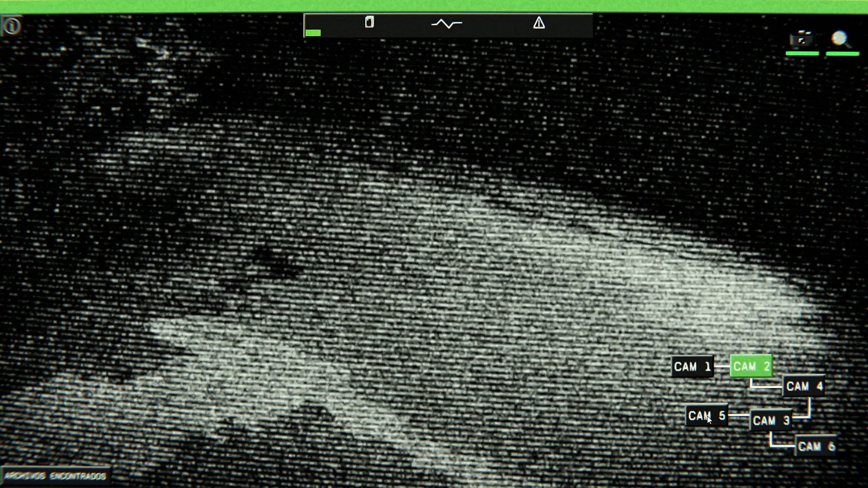Click the magnifying glass search icon

point(840,40)
